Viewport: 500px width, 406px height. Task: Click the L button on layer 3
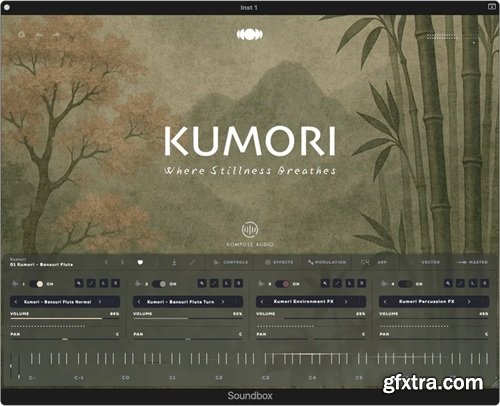tap(350, 284)
